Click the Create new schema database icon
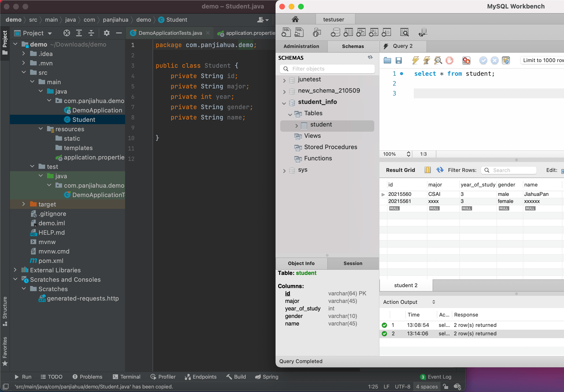This screenshot has height=392, width=564. click(335, 32)
